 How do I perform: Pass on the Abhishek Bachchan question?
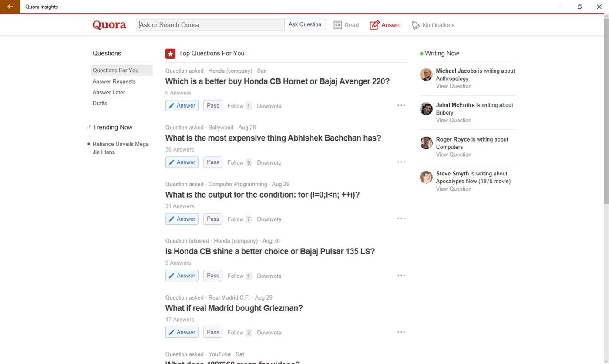click(x=213, y=162)
